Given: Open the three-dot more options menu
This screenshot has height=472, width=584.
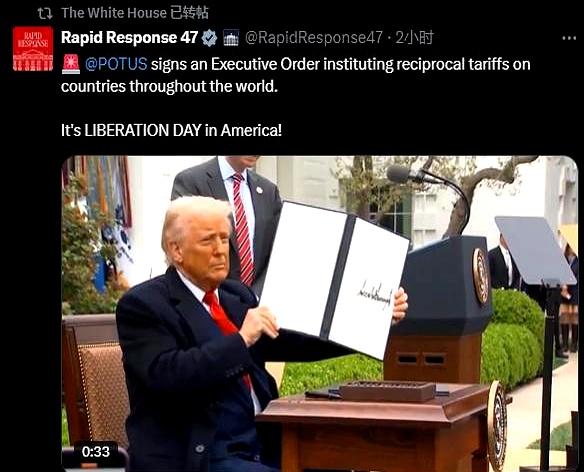Looking at the screenshot, I should pyautogui.click(x=569, y=38).
